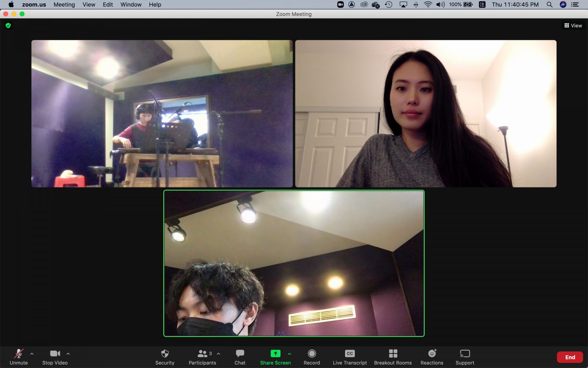
Task: Unmute the microphone
Action: [19, 357]
